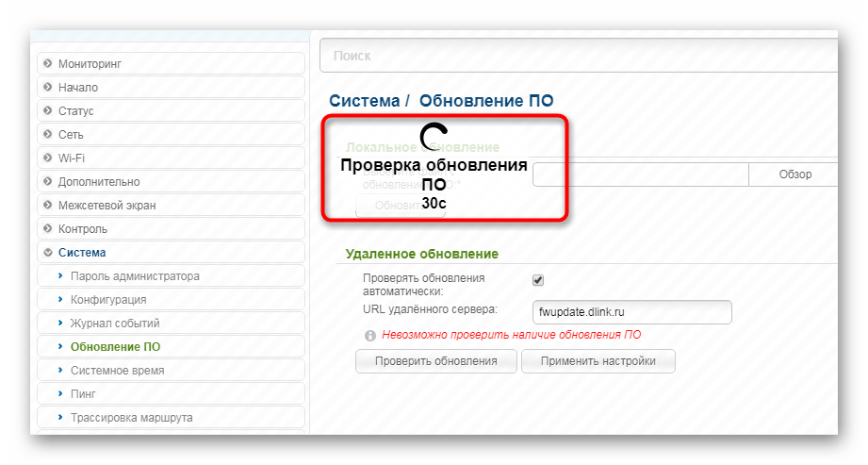Viewport: 868px width, 465px height.
Task: Click the bullet icon beside Системное время
Action: tap(60, 370)
